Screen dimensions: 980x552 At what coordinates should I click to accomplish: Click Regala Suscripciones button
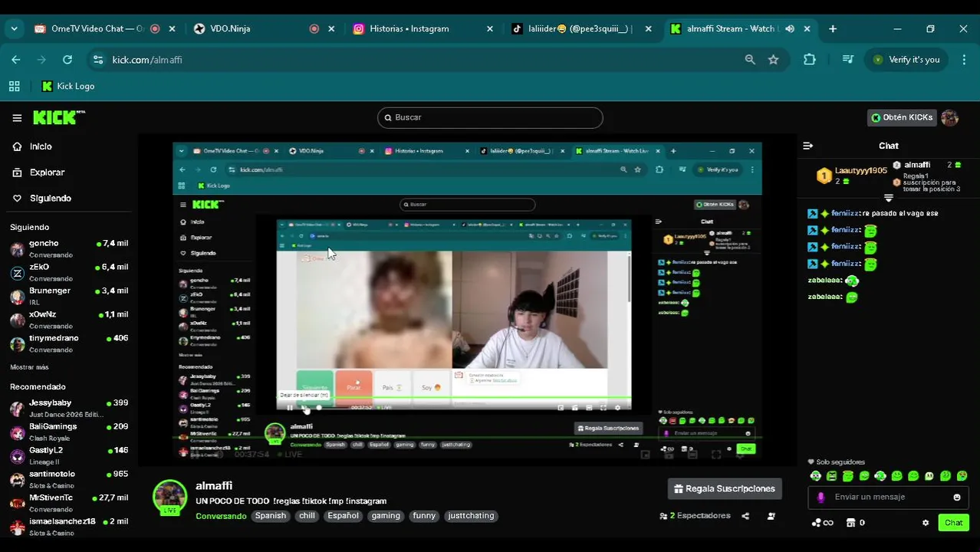click(725, 488)
